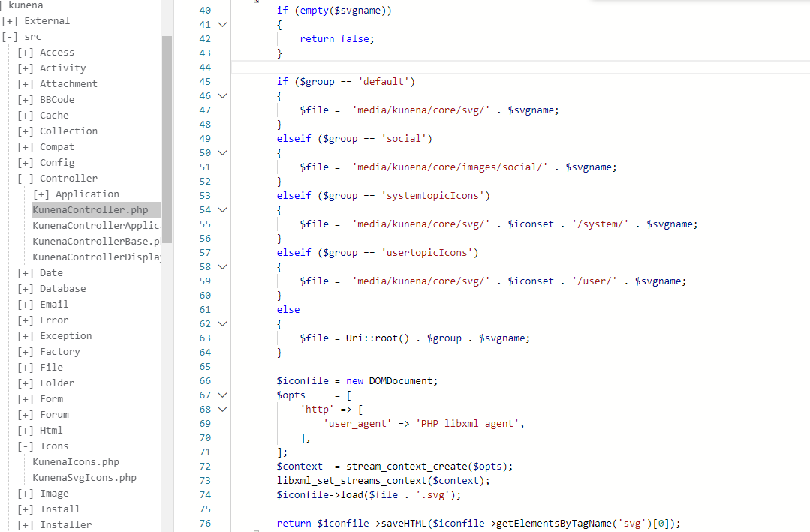Open KunenaControllerApplic file in tree
Viewport: 810px width, 532px height.
(96, 226)
